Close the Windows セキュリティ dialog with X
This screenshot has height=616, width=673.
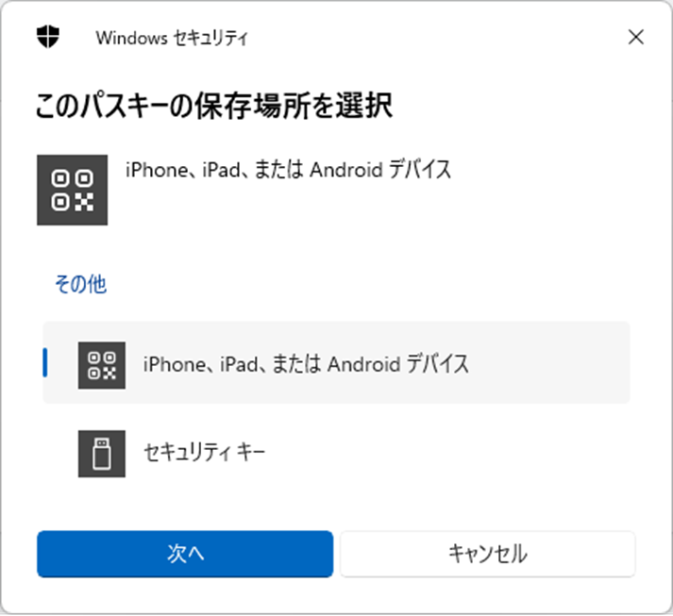coord(635,37)
